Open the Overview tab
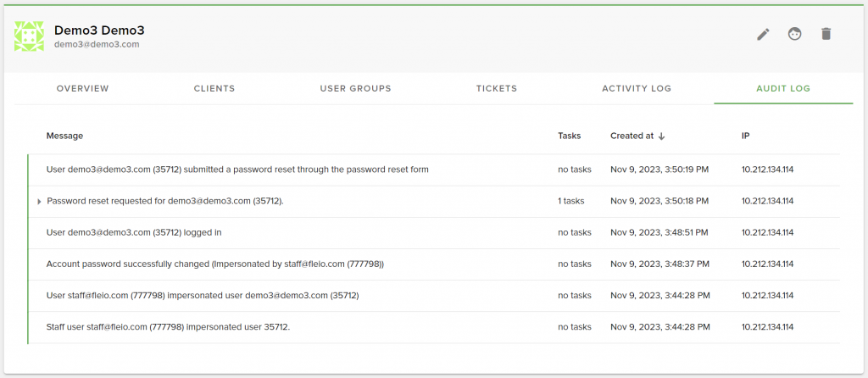This screenshot has width=868, height=378. pyautogui.click(x=83, y=88)
